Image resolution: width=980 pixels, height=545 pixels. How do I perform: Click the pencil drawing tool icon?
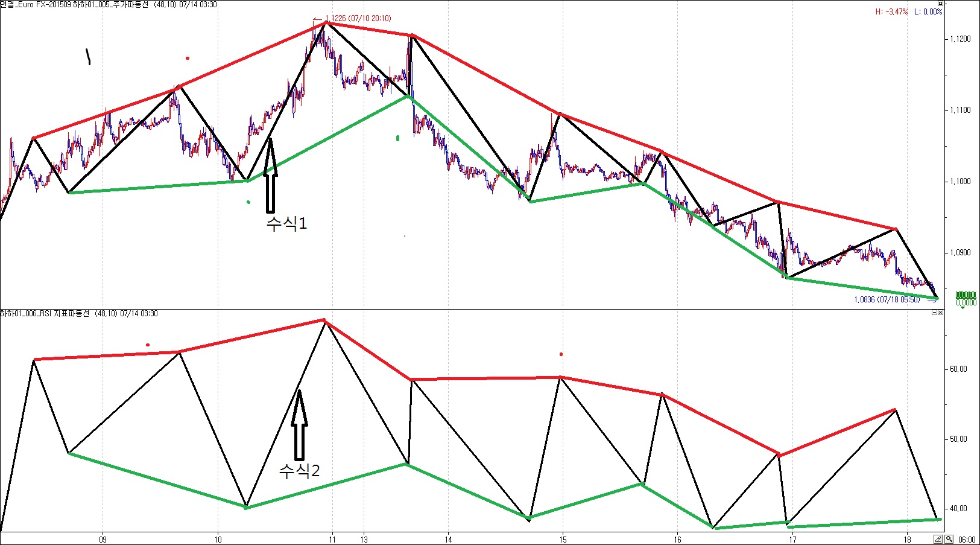[x=938, y=540]
